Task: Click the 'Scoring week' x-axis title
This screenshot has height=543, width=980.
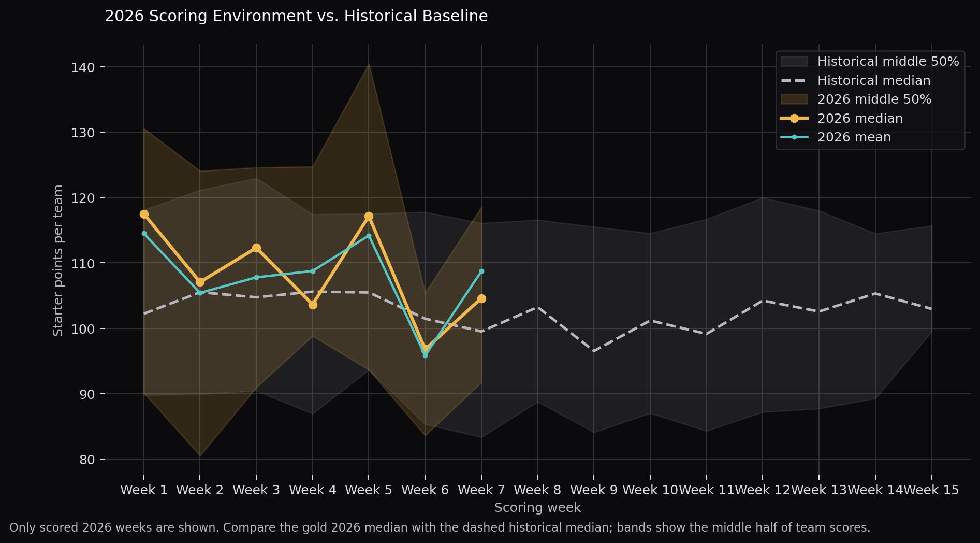Action: 537,508
